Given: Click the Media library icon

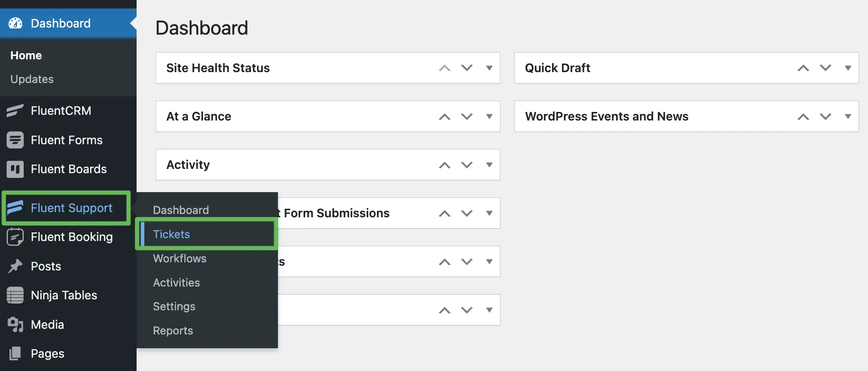Looking at the screenshot, I should [15, 325].
